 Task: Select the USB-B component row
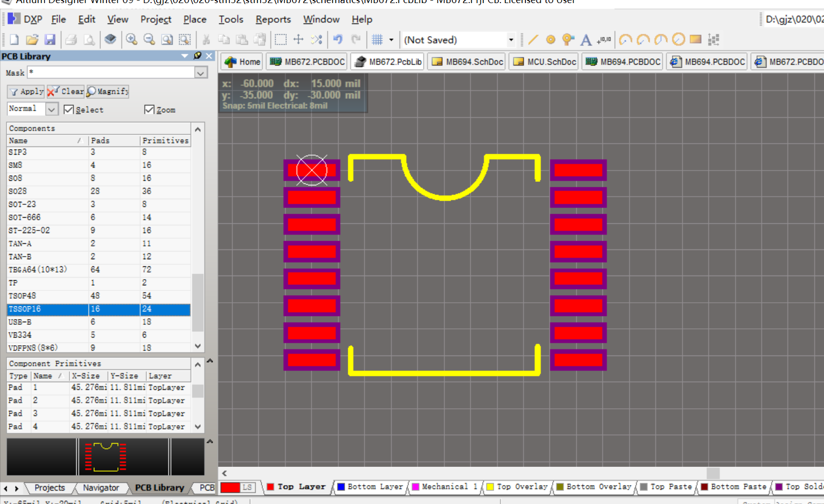(x=99, y=322)
